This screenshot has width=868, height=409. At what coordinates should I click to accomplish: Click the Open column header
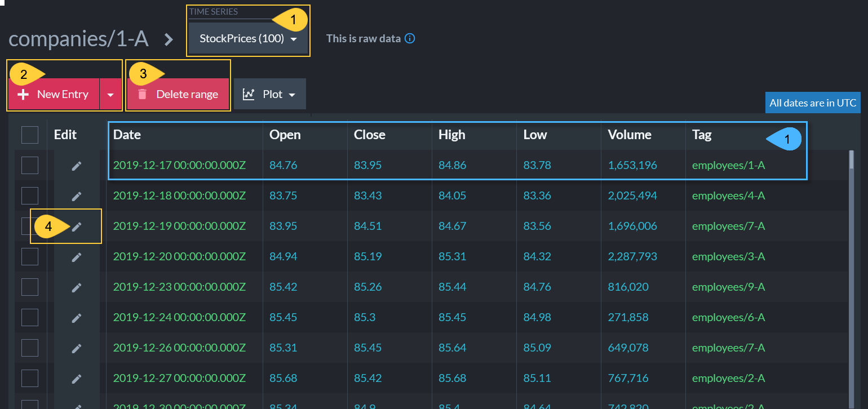(x=285, y=135)
